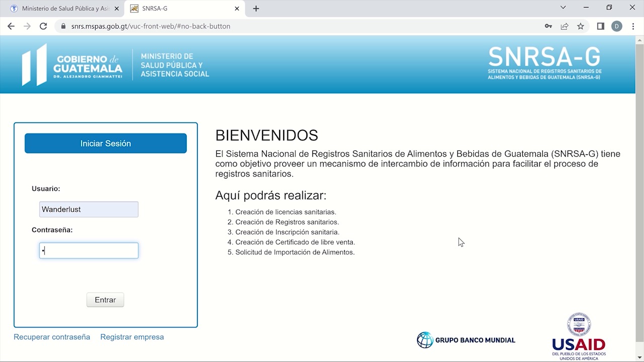
Task: Open saved passwords key icon
Action: click(x=548, y=26)
